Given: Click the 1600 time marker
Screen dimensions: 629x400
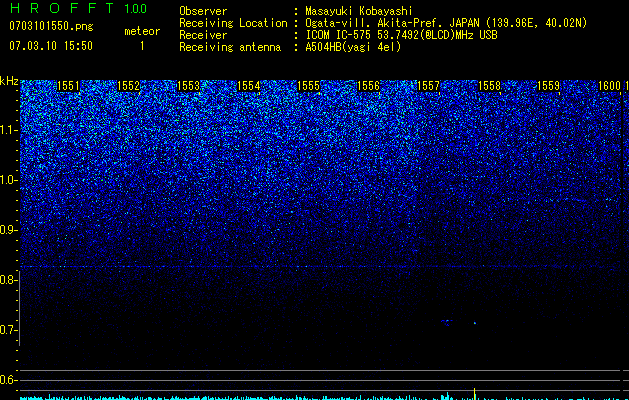Looking at the screenshot, I should point(609,86).
